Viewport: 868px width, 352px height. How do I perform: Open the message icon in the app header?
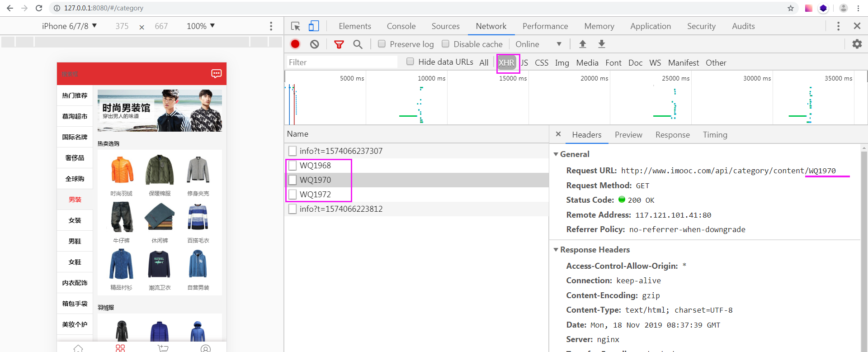pos(217,73)
